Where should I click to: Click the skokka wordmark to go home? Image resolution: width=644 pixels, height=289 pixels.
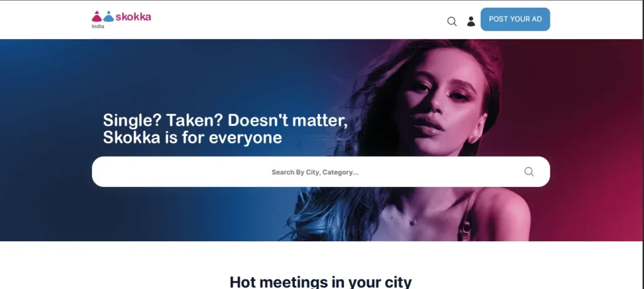133,17
